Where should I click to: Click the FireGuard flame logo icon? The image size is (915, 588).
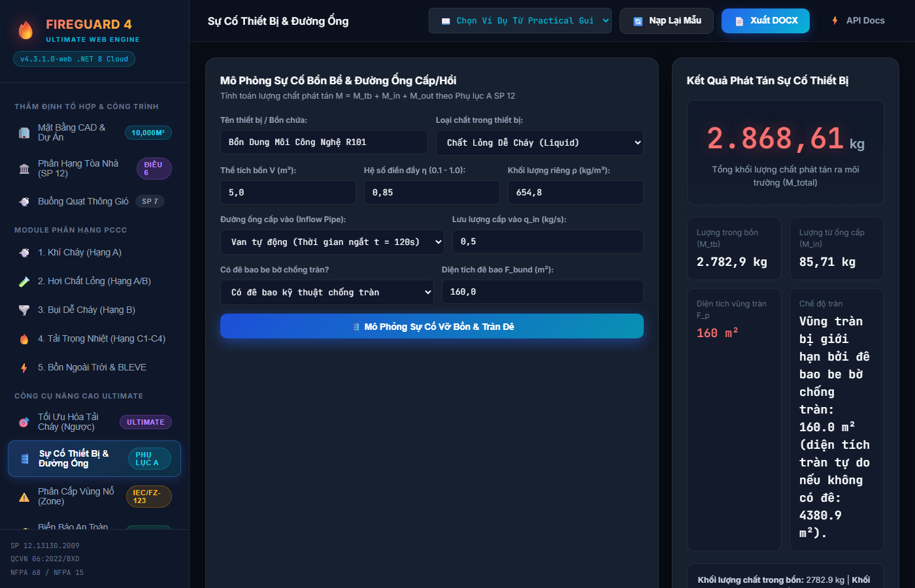click(x=25, y=30)
